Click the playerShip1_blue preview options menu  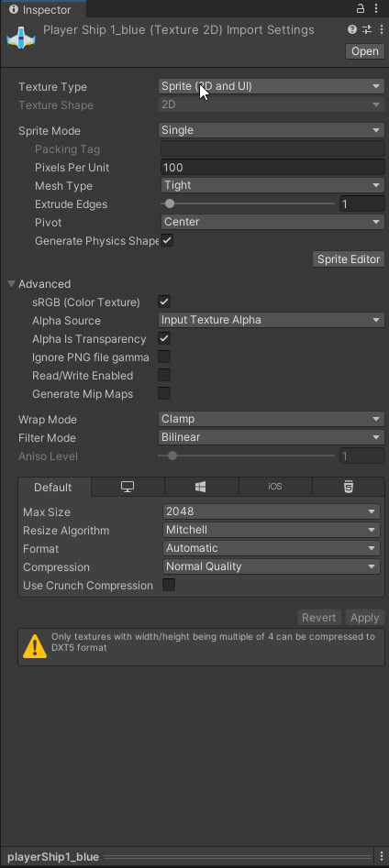(382, 856)
